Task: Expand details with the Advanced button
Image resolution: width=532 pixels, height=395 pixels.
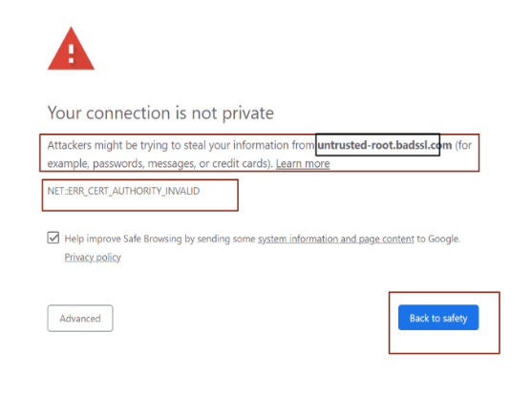Action: (x=80, y=318)
